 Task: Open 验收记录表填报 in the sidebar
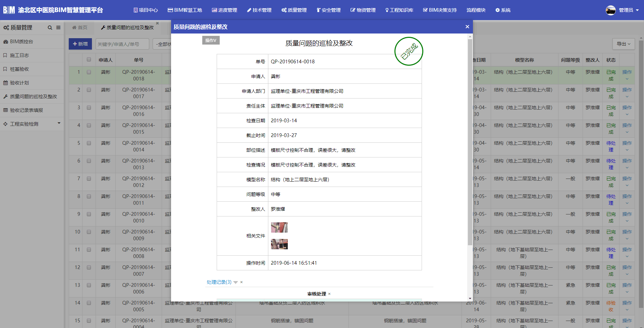[26, 110]
